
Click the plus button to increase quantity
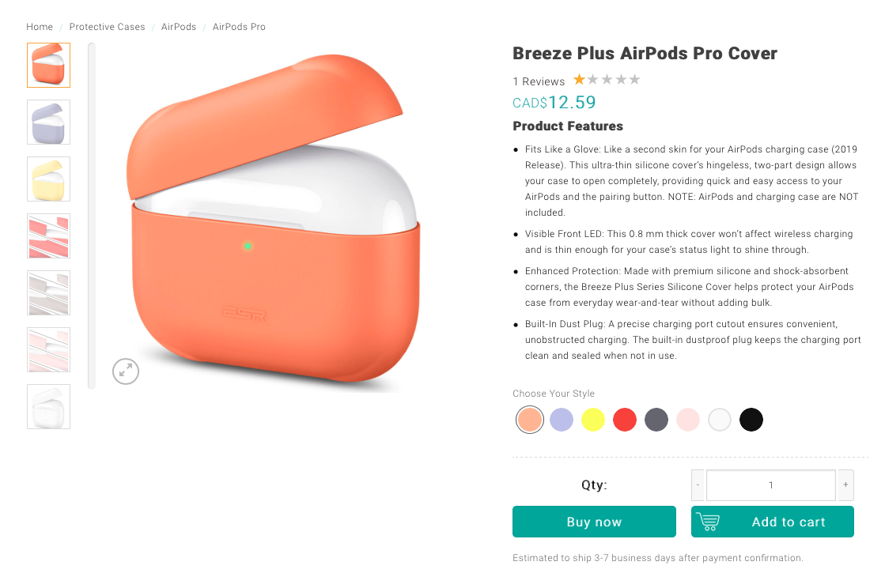(x=845, y=484)
